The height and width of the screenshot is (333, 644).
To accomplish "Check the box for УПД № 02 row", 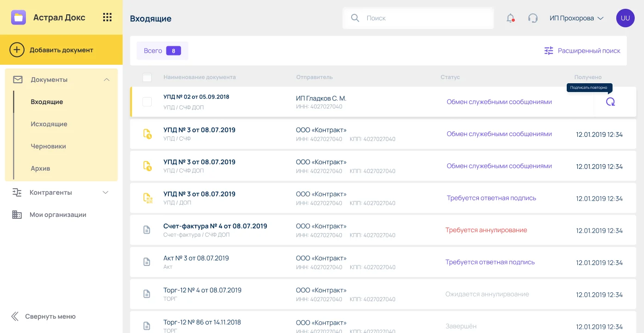I will point(147,102).
